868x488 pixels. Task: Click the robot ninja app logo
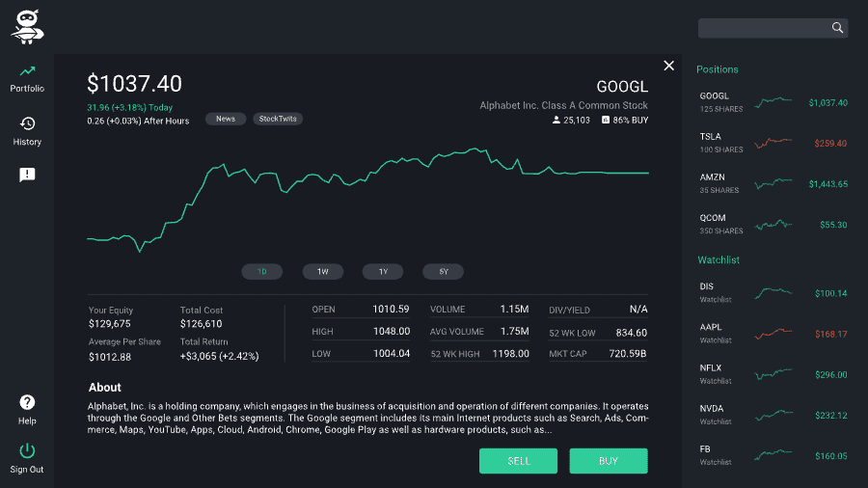(27, 27)
